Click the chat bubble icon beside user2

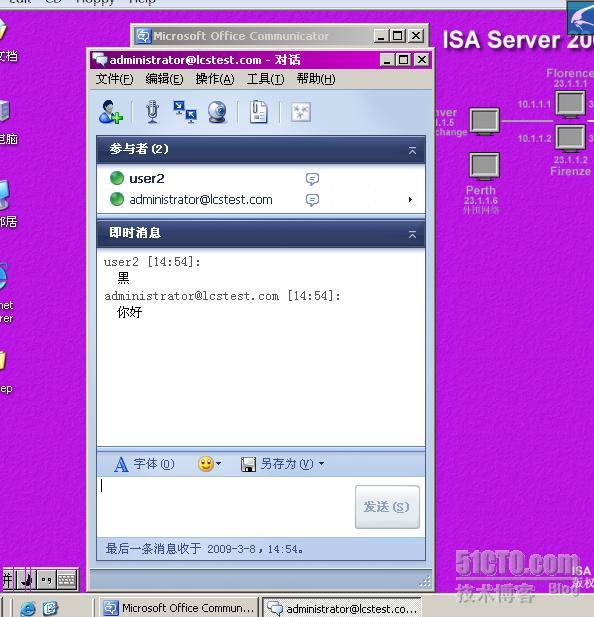[312, 179]
